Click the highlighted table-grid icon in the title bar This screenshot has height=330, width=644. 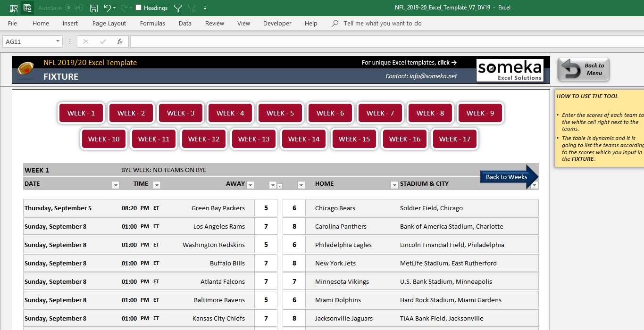[x=27, y=8]
